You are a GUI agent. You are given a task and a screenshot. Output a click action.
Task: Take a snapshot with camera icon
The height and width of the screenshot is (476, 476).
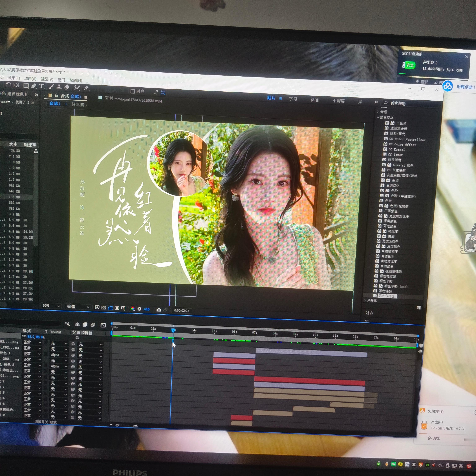159,310
